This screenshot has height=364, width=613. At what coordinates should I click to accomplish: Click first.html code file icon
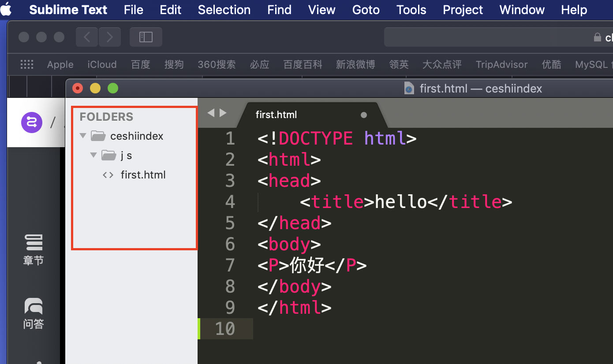108,175
